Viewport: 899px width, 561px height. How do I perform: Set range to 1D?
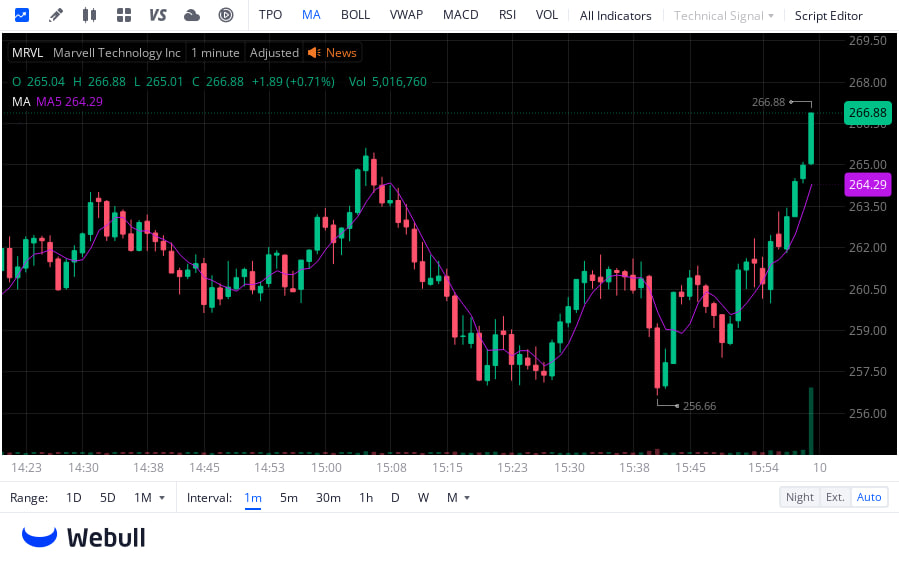(x=73, y=498)
